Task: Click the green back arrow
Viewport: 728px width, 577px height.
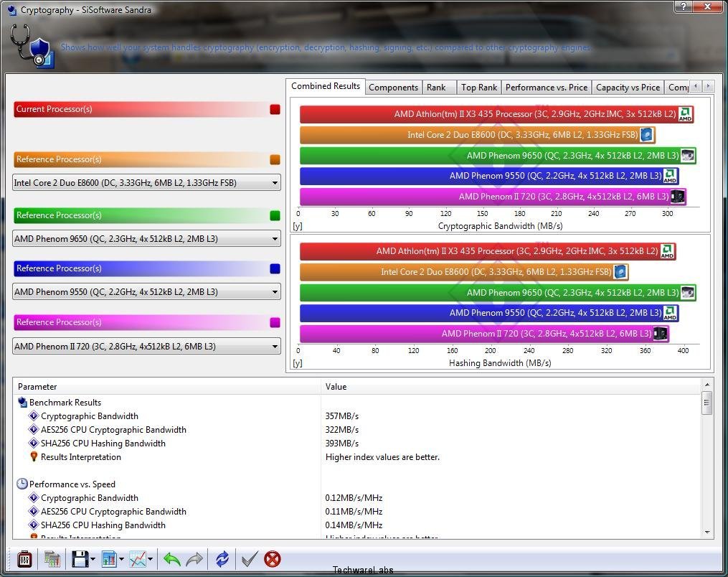Action: (x=171, y=559)
